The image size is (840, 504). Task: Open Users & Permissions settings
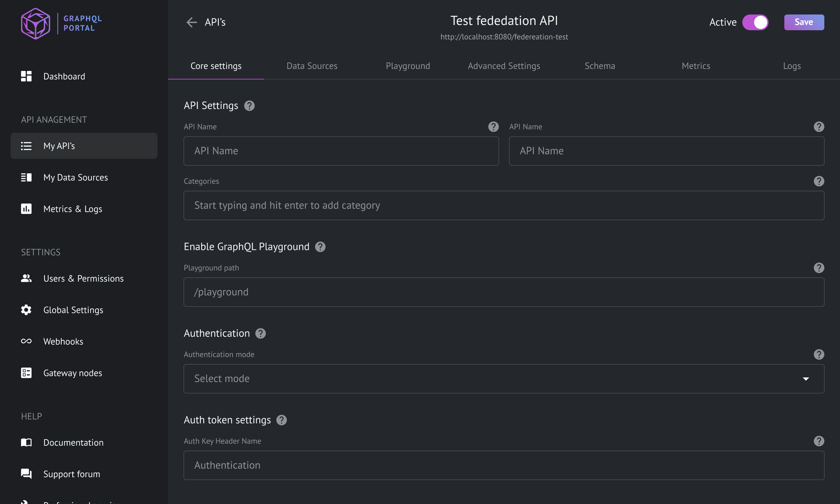pyautogui.click(x=83, y=278)
